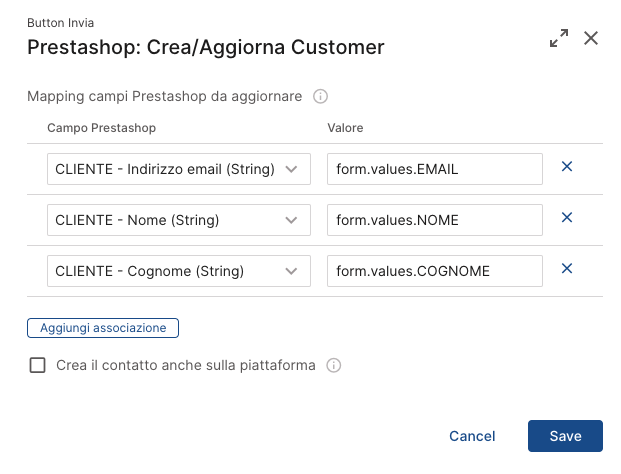Screen dimensions: 621x474
Task: Focus the form.values.EMAIL value field
Action: tap(435, 169)
